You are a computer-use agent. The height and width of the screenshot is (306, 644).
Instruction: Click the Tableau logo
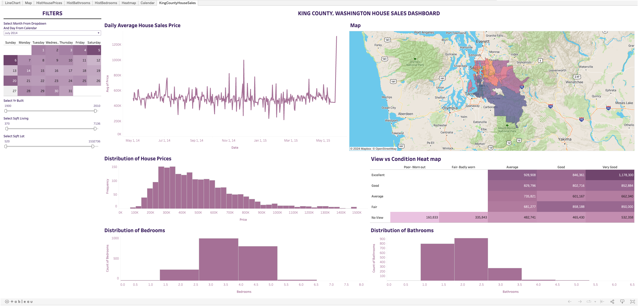[19, 301]
